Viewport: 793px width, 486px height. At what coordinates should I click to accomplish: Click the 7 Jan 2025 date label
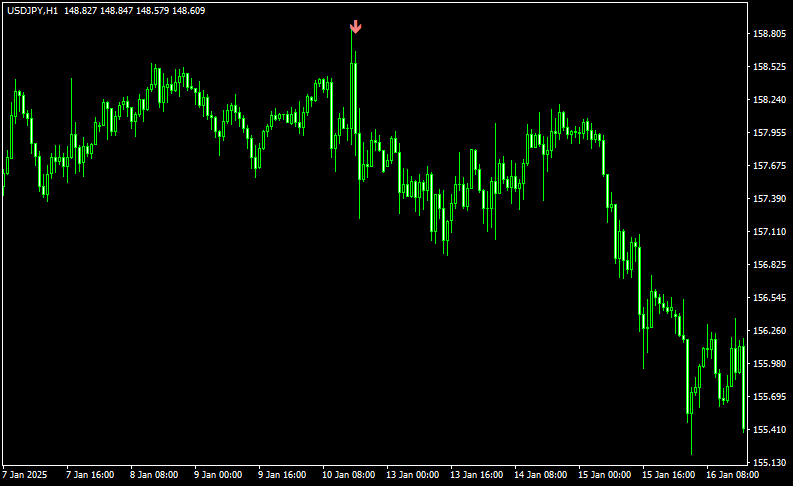pyautogui.click(x=26, y=475)
